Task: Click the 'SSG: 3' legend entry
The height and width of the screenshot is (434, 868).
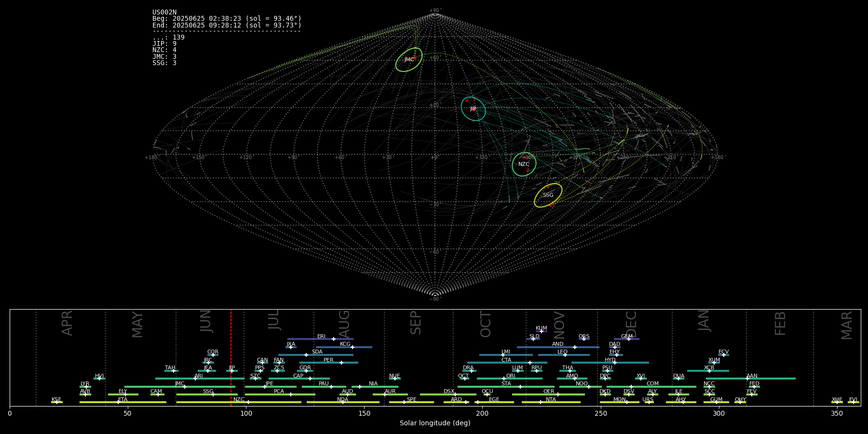Action: coord(164,63)
